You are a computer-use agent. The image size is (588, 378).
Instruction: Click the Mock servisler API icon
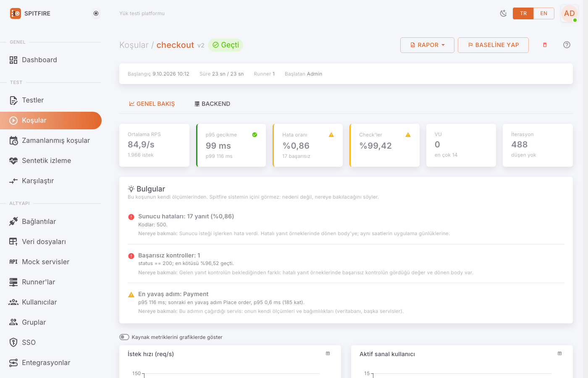click(x=13, y=262)
